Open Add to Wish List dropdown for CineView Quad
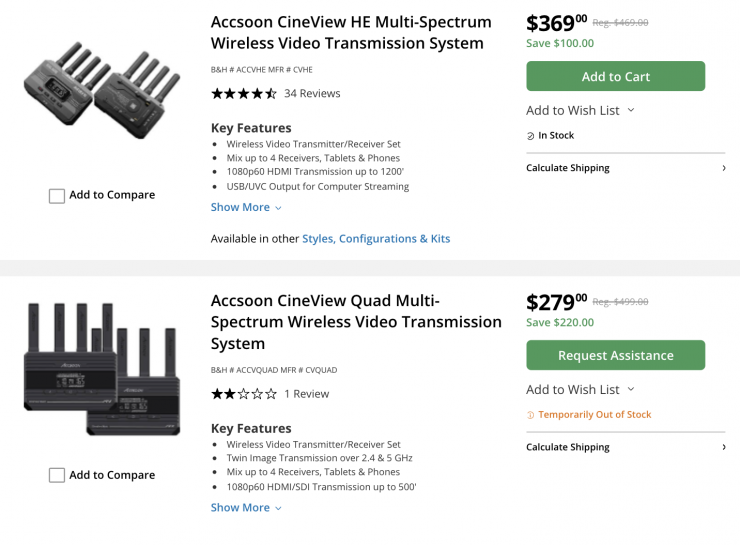Screen dimensions: 740x545 pos(580,389)
